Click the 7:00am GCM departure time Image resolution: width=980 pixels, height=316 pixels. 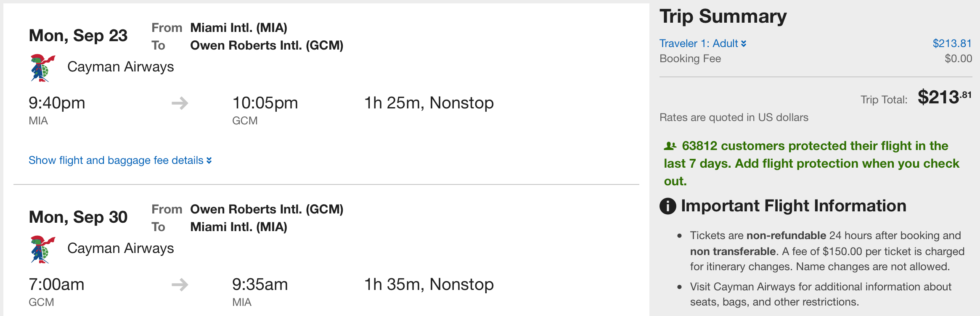pyautogui.click(x=56, y=284)
